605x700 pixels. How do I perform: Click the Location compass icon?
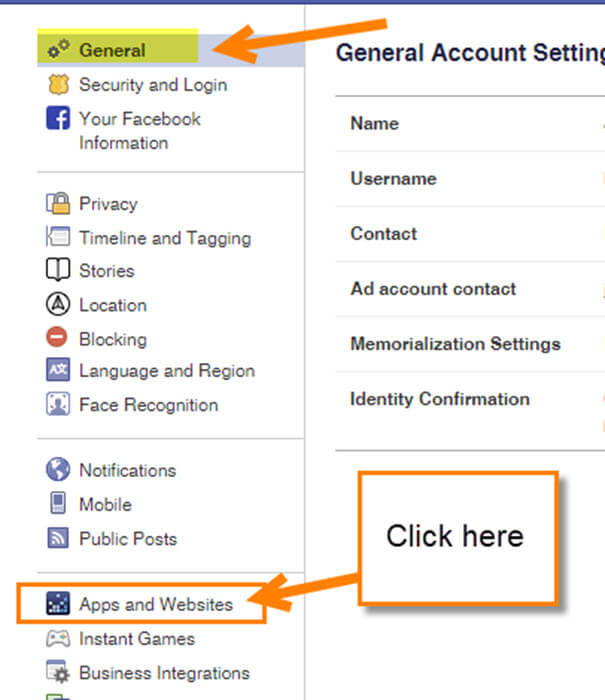point(58,304)
